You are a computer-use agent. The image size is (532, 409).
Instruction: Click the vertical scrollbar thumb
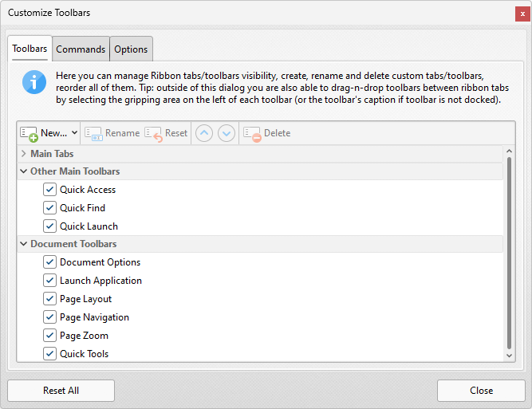pyautogui.click(x=509, y=253)
